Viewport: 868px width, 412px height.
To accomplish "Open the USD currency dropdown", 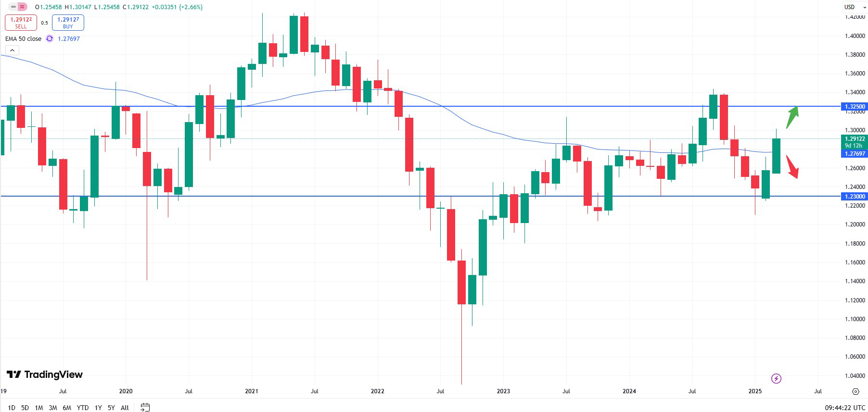I will 854,7.
